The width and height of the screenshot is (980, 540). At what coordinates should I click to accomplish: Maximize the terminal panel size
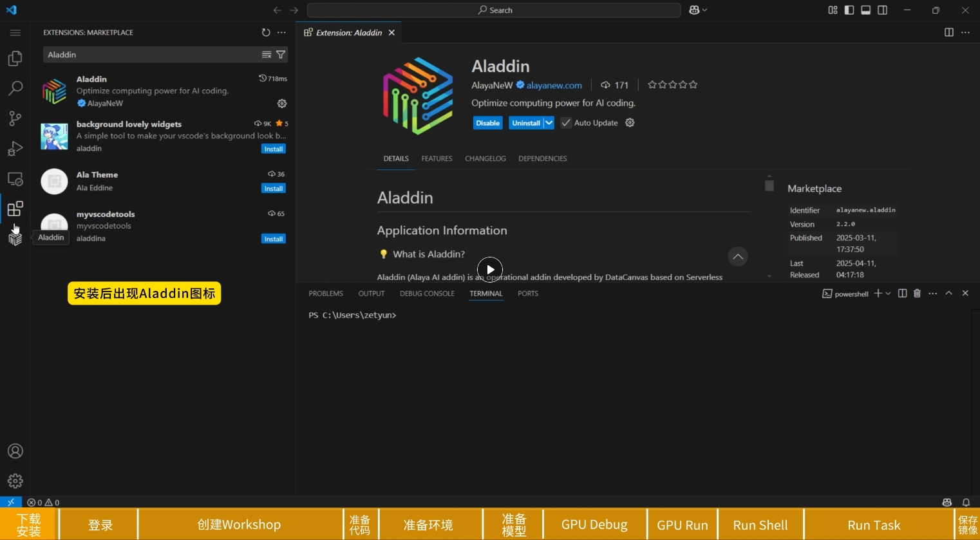[x=948, y=293]
